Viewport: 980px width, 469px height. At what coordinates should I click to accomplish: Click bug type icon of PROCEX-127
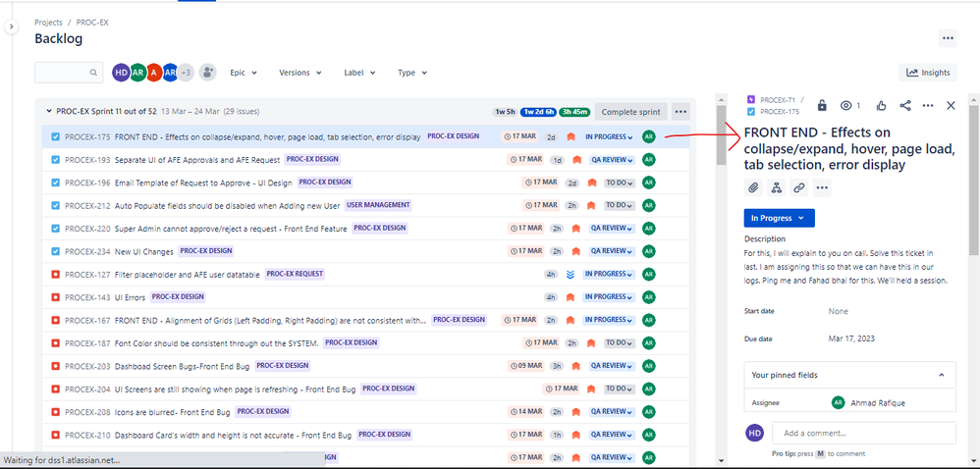[x=55, y=274]
